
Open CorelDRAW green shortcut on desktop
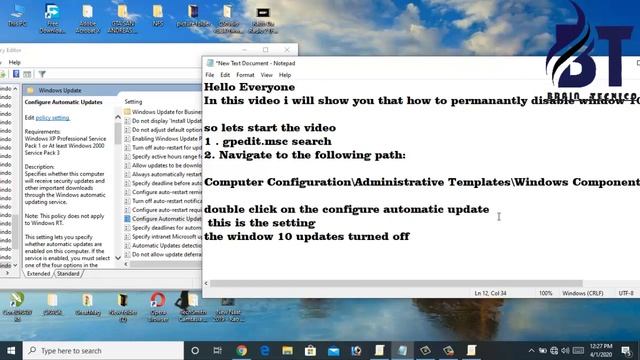(x=17, y=307)
